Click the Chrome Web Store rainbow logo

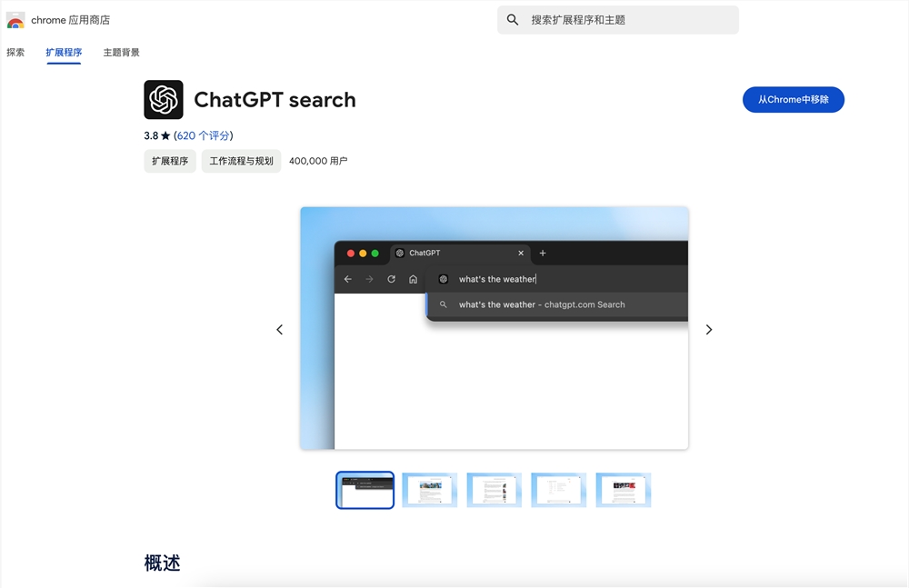click(x=15, y=20)
